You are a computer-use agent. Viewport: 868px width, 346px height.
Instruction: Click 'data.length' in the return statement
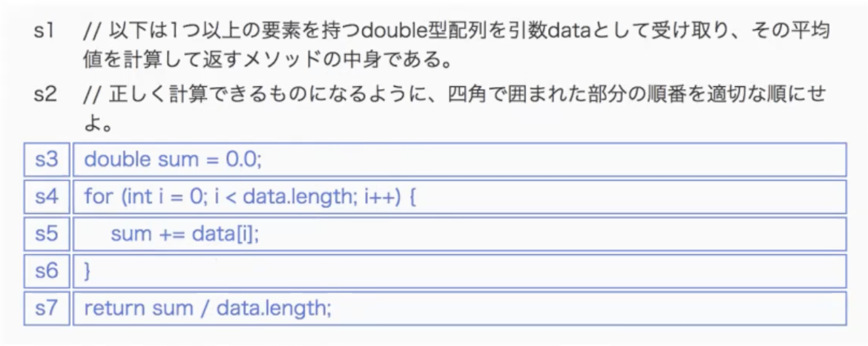tap(273, 309)
